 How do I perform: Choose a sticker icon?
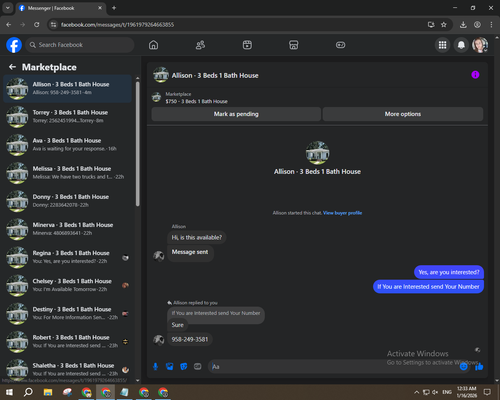[184, 367]
